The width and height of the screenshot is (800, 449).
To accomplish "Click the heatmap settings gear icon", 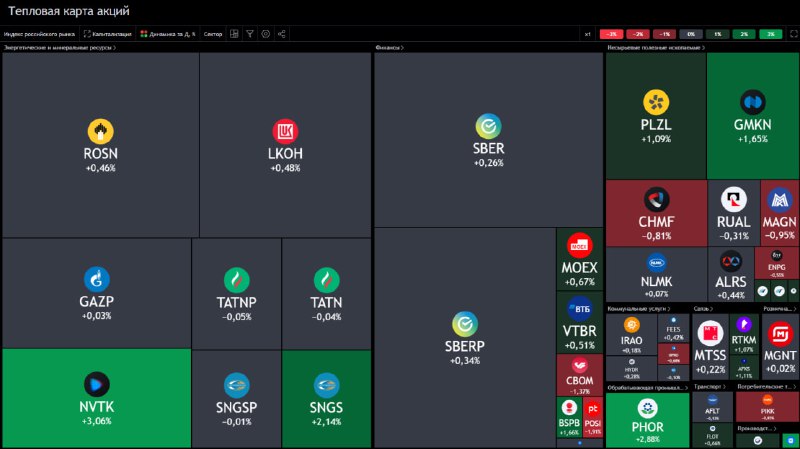I will (266, 34).
